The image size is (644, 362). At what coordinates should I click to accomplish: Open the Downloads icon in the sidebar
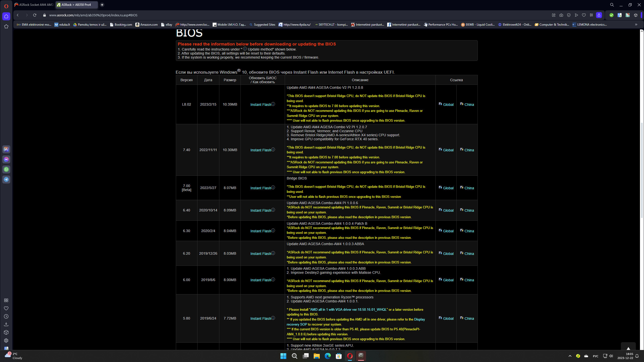[6, 324]
